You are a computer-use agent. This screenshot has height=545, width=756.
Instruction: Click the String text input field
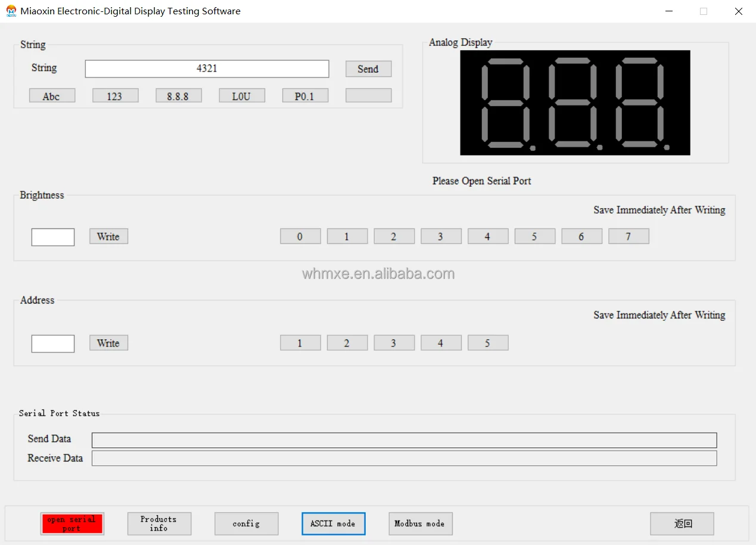click(x=207, y=69)
